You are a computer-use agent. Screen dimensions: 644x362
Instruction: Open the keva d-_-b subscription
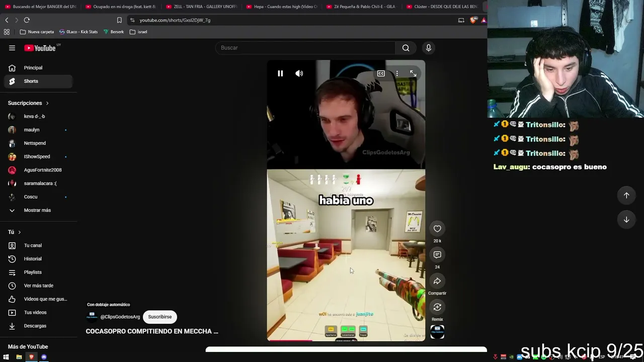pyautogui.click(x=38, y=116)
